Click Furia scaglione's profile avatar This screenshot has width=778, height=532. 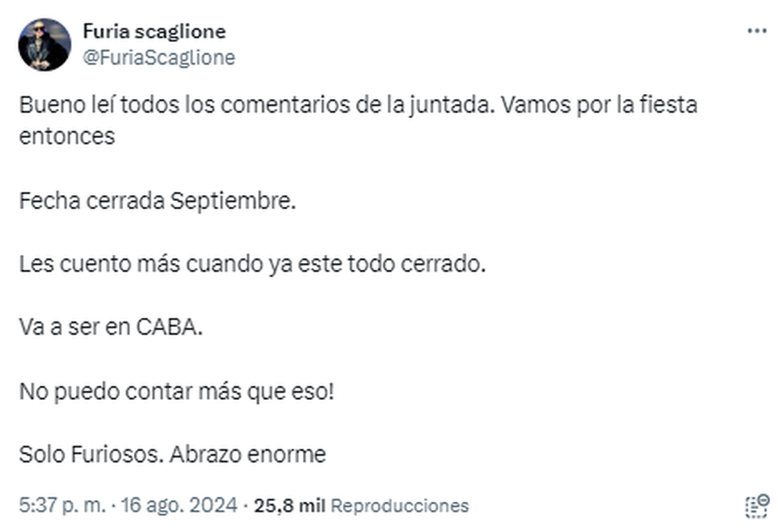click(44, 44)
